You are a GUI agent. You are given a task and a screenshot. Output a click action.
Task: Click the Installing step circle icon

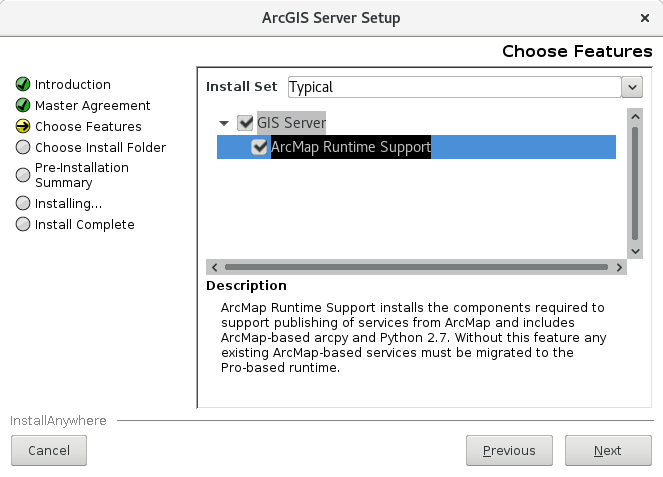23,204
